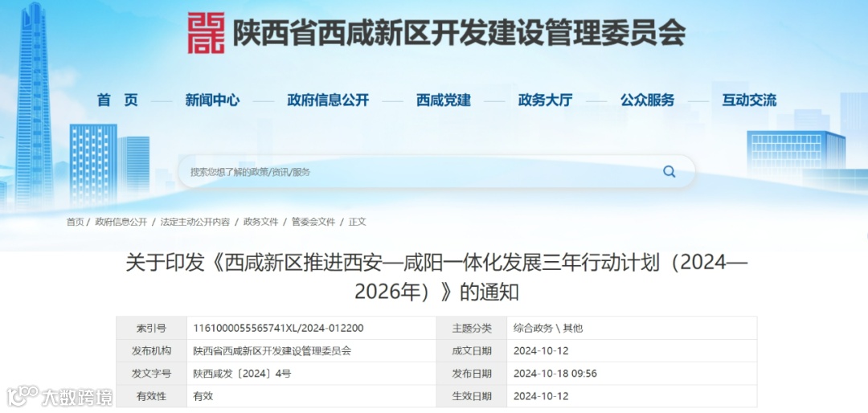This screenshot has width=868, height=413.
Task: Select document number 陕西咸发〔2024〕4号
Action: [x=242, y=374]
